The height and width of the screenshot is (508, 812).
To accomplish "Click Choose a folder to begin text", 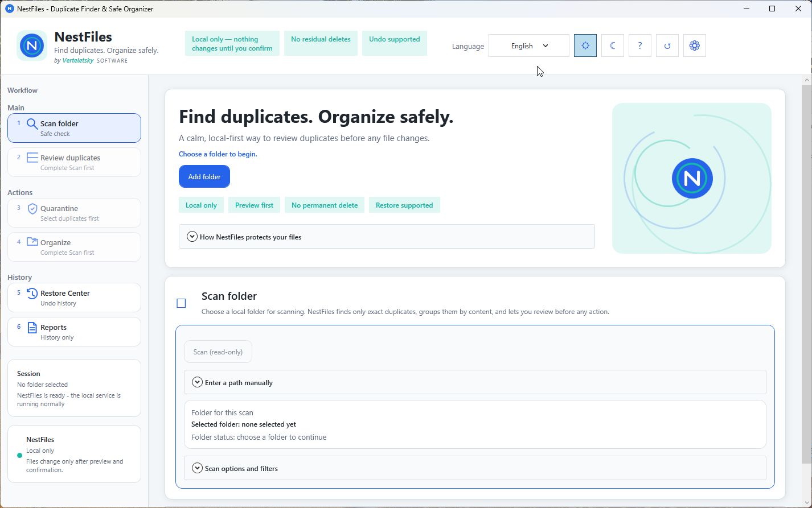I will [x=218, y=154].
